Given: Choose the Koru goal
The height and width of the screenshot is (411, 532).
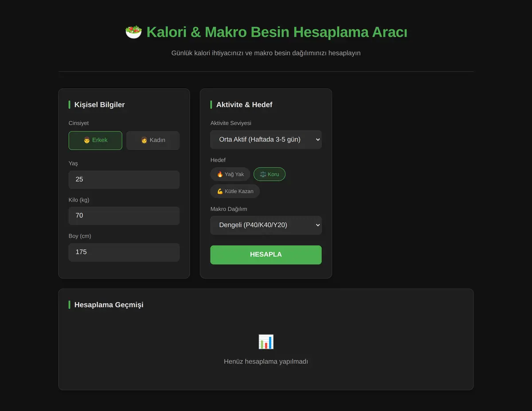Looking at the screenshot, I should click(x=270, y=174).
